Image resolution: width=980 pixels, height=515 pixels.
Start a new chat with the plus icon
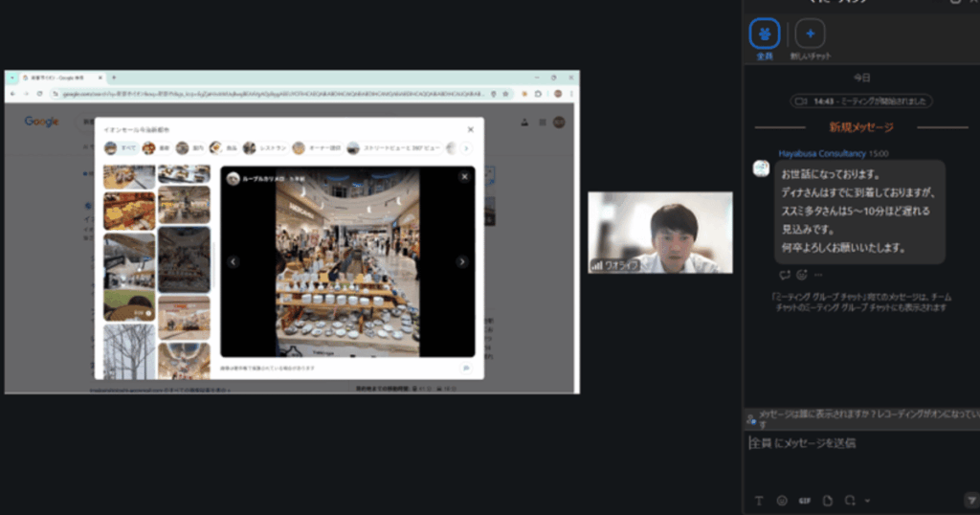pos(810,34)
